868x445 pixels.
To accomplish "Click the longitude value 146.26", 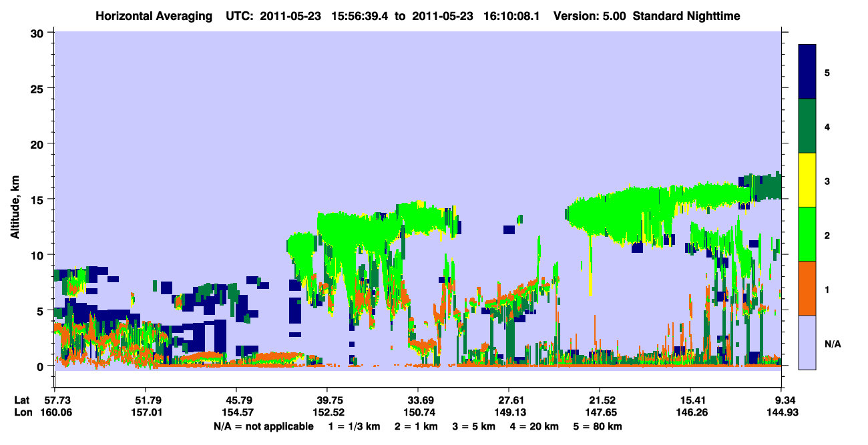I will pyautogui.click(x=691, y=413).
